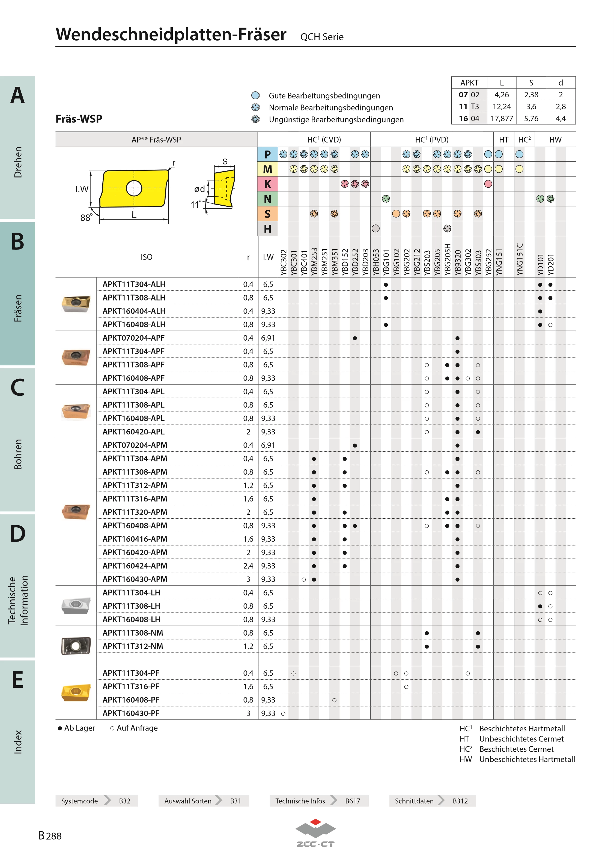Switch to section A Drehen tab
The image size is (614, 868).
pyautogui.click(x=17, y=148)
